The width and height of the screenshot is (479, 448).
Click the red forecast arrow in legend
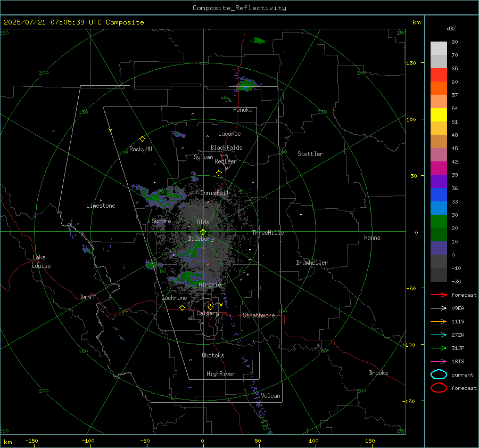(439, 295)
